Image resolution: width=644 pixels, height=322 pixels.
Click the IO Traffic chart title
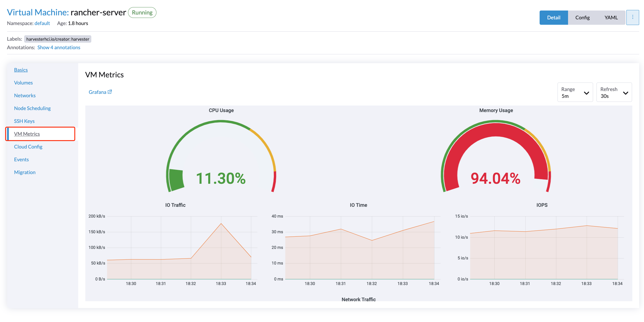pyautogui.click(x=175, y=205)
